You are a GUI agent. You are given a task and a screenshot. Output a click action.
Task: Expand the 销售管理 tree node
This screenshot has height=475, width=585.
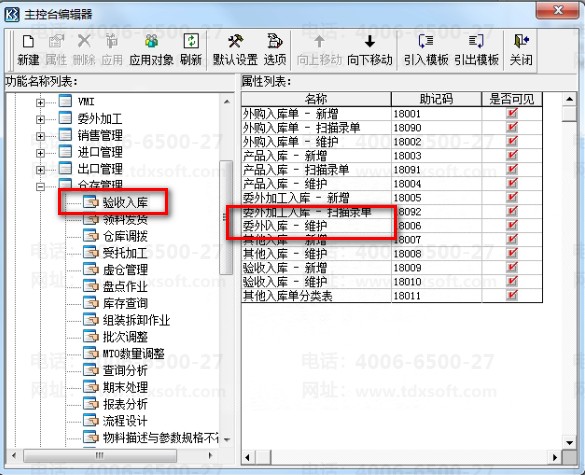coord(40,136)
